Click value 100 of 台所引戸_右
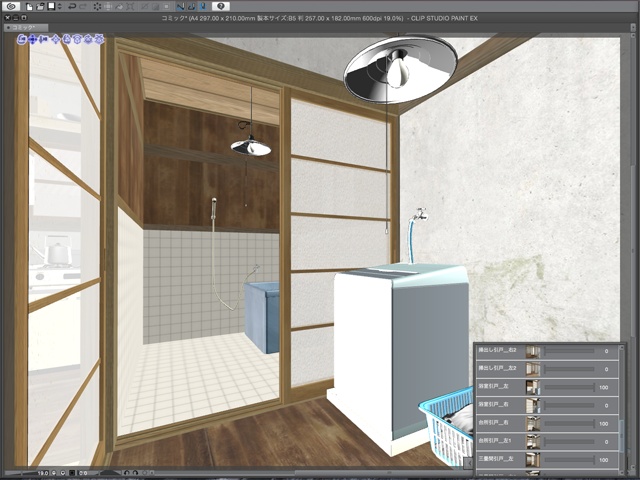This screenshot has width=640, height=480. coord(604,424)
